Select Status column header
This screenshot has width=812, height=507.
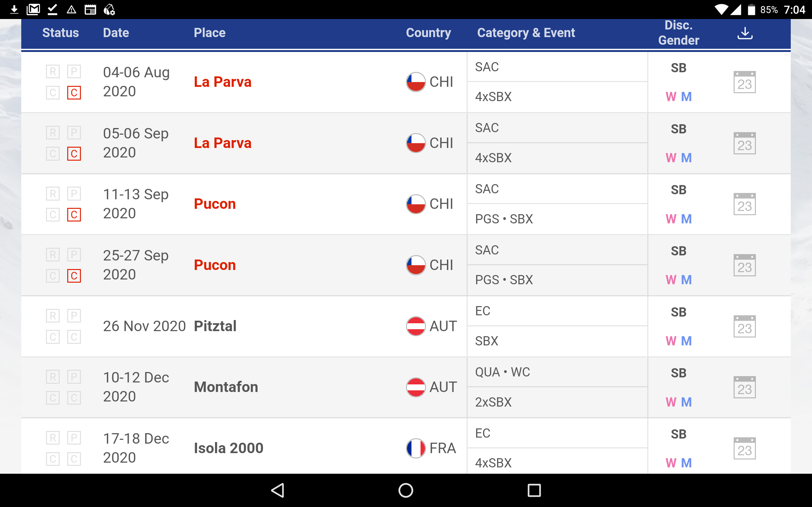point(60,33)
